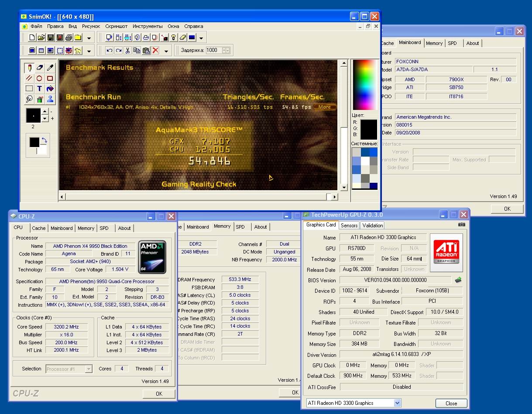
Task: Choose the Ellipse drawing tool
Action: click(x=40, y=78)
